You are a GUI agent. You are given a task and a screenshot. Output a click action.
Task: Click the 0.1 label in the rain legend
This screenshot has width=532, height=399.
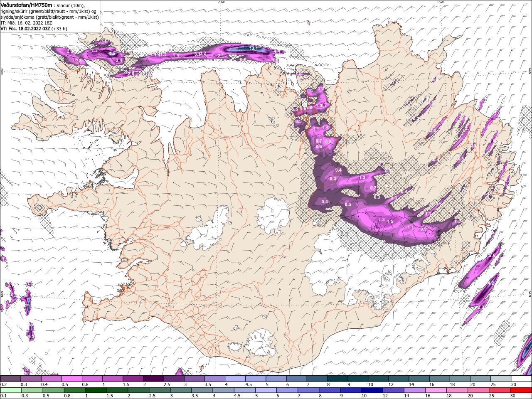click(x=4, y=396)
